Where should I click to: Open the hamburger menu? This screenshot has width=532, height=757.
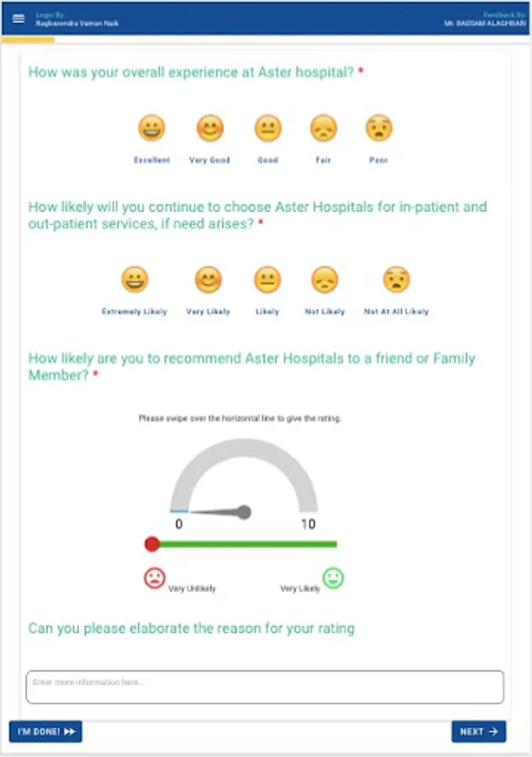tap(18, 19)
